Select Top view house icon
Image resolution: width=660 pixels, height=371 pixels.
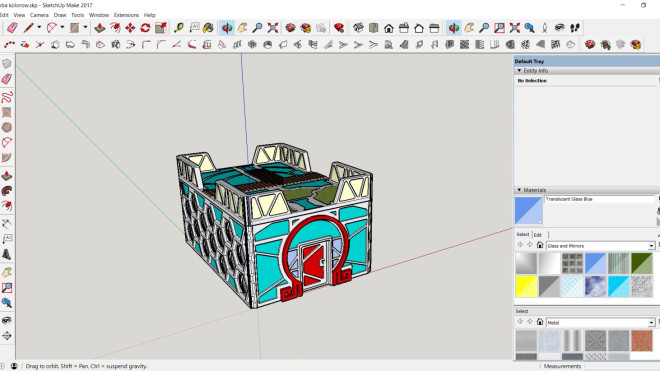coord(373,28)
